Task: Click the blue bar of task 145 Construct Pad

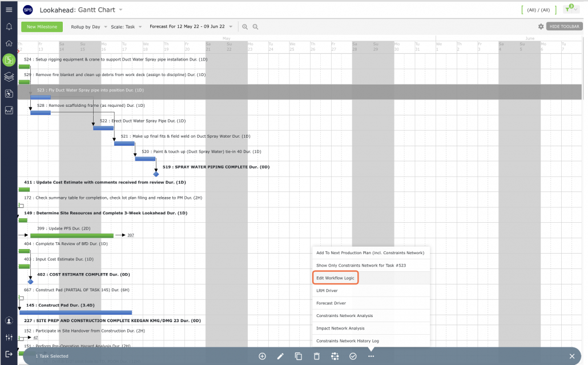Action: 76,312
